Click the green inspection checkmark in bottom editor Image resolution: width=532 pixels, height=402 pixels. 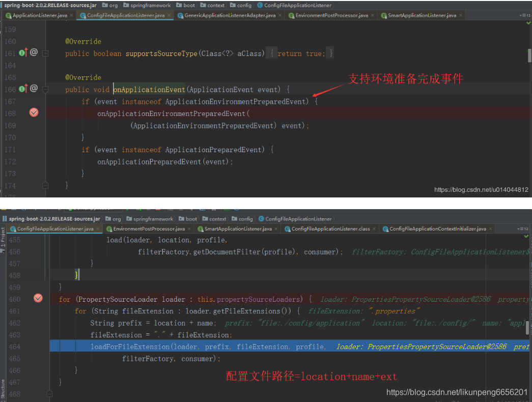coord(526,236)
